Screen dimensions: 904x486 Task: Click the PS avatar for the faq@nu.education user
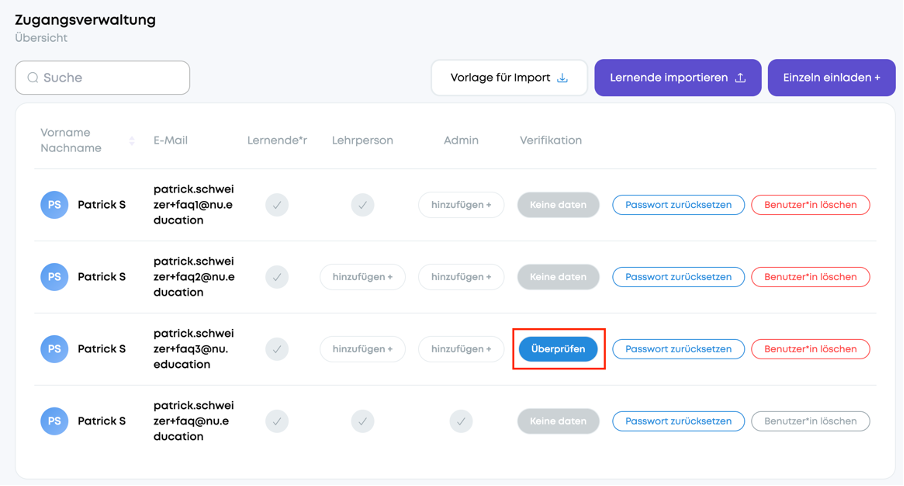click(x=54, y=421)
